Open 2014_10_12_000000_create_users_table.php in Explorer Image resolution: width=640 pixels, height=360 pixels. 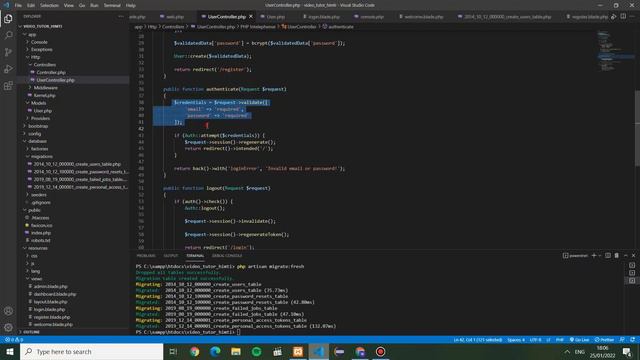(77, 164)
